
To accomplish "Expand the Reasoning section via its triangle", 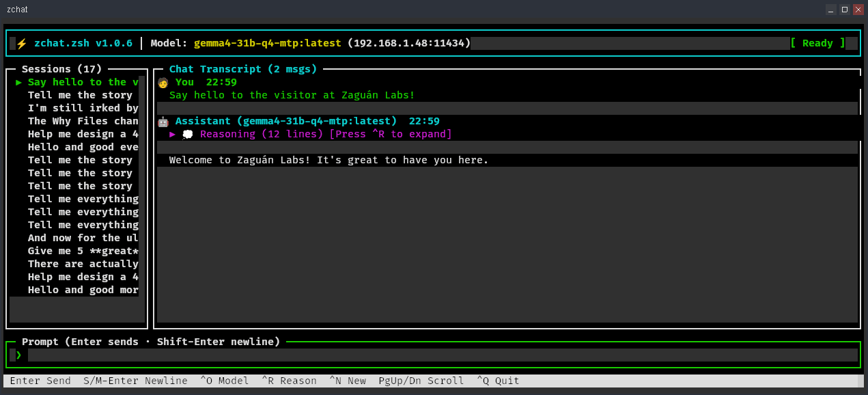I will coord(173,135).
